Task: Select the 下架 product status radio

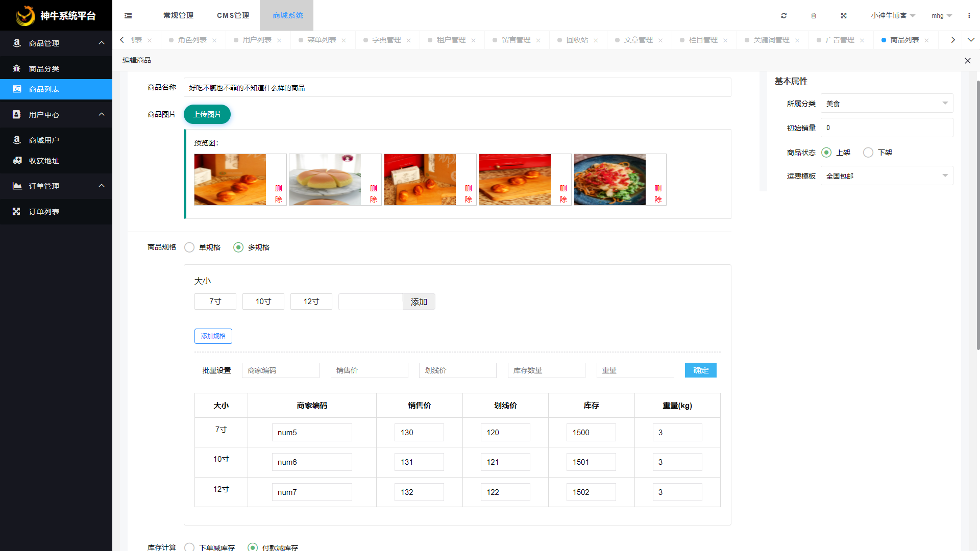Action: click(x=868, y=152)
